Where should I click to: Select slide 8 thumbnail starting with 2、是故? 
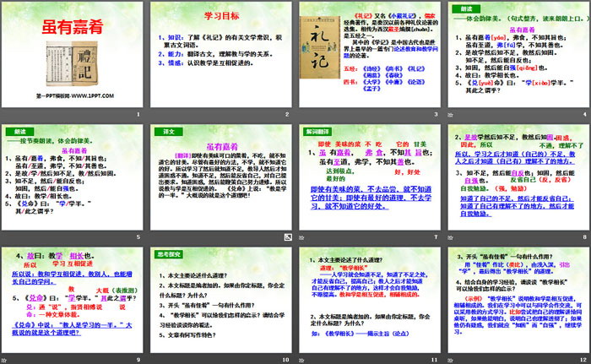[x=518, y=177]
